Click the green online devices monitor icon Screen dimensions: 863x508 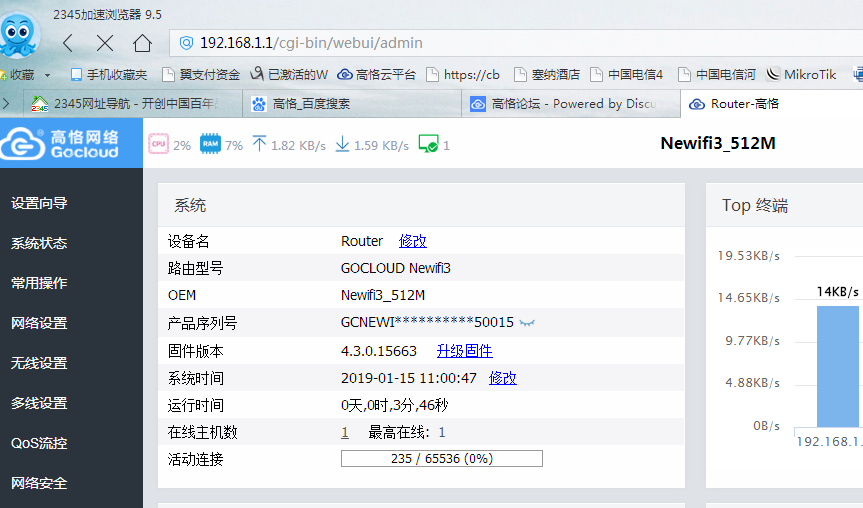point(428,144)
